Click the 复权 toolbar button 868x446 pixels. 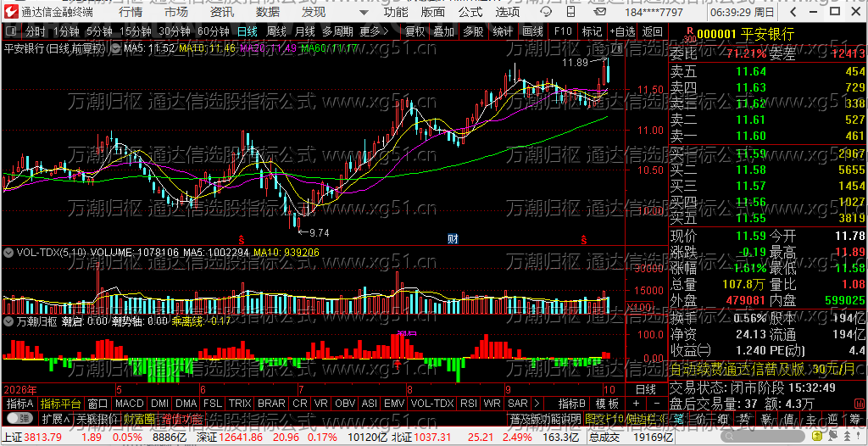(x=415, y=31)
